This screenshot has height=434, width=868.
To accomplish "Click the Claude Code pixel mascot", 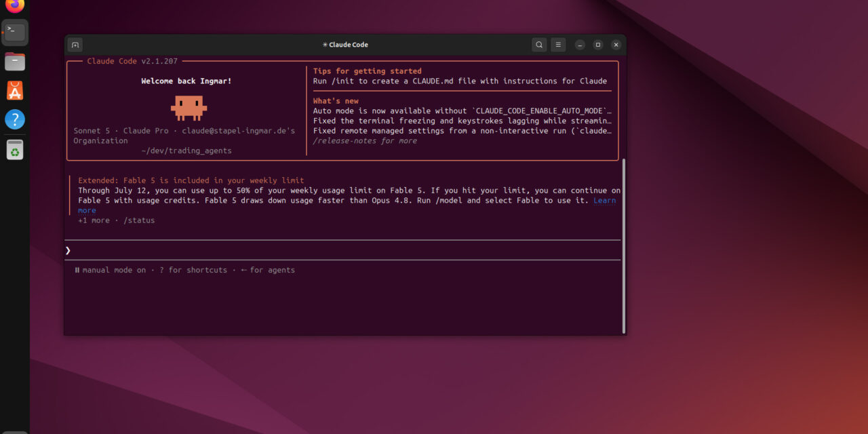I will tap(189, 108).
